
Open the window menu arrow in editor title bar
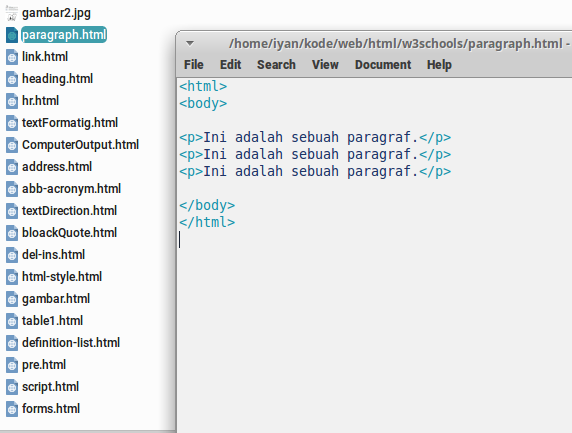pyautogui.click(x=190, y=43)
